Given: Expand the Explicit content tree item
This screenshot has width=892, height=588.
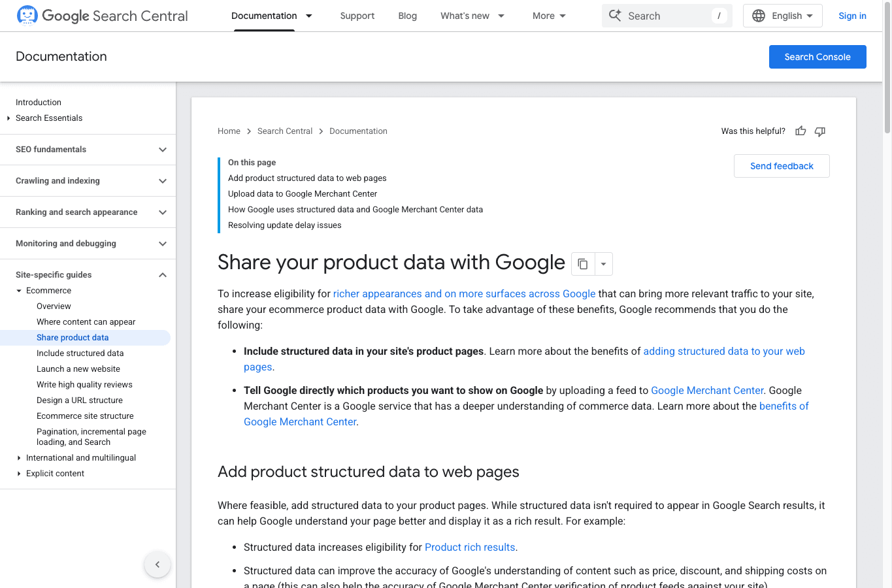Looking at the screenshot, I should 19,474.
